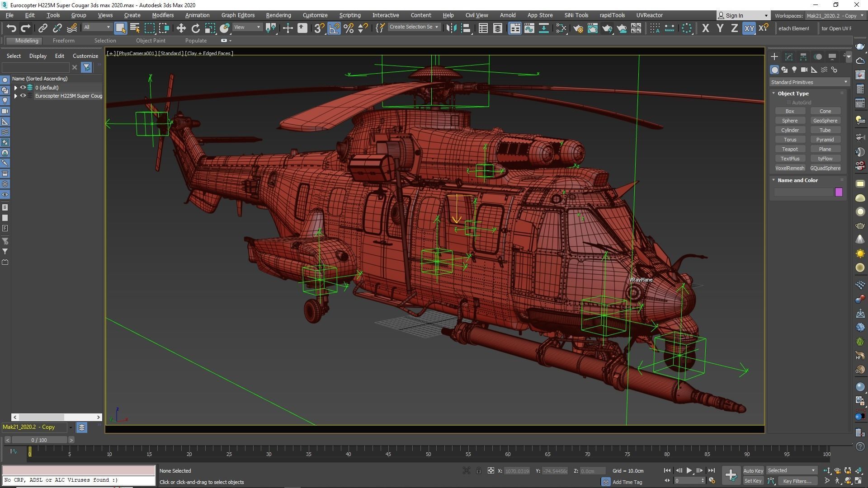868x488 pixels.
Task: Constrain to X axis
Action: pos(705,28)
